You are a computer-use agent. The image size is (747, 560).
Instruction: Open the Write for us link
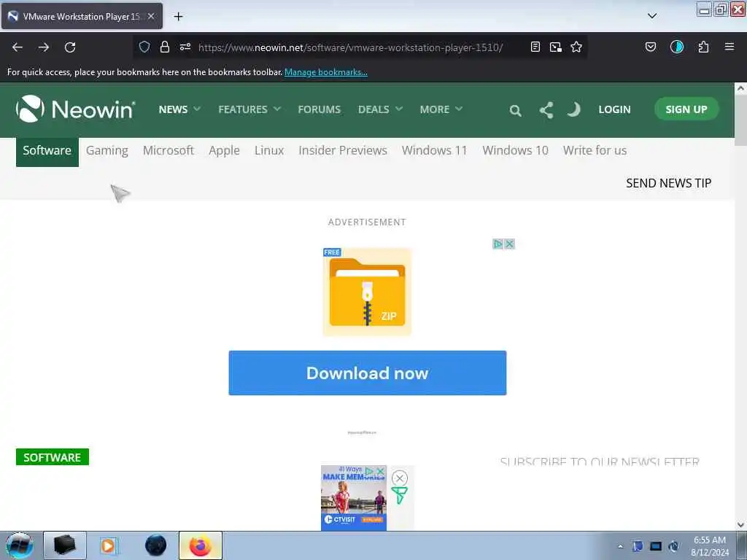point(595,150)
